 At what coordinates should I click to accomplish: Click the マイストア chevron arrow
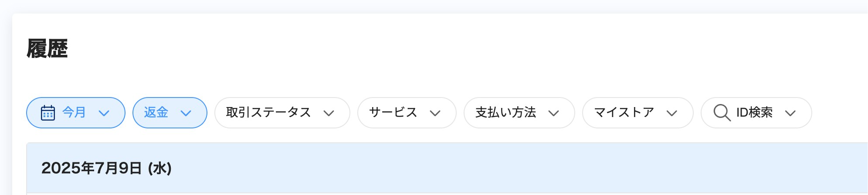pos(672,113)
